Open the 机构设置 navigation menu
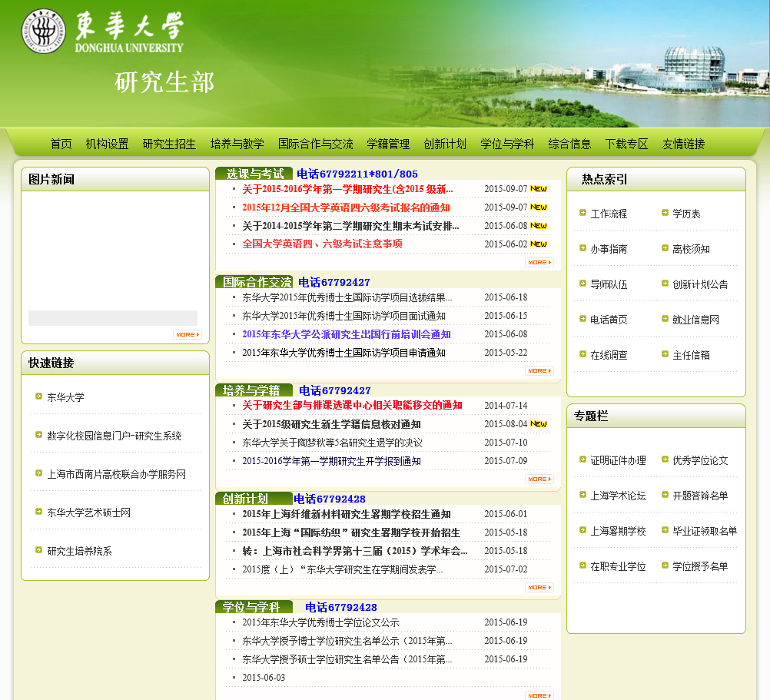 click(x=107, y=144)
